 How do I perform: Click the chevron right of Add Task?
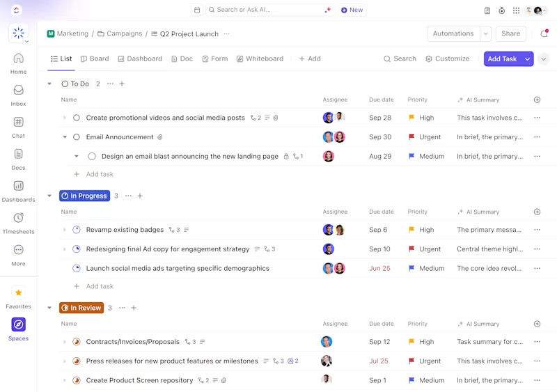[x=544, y=59]
